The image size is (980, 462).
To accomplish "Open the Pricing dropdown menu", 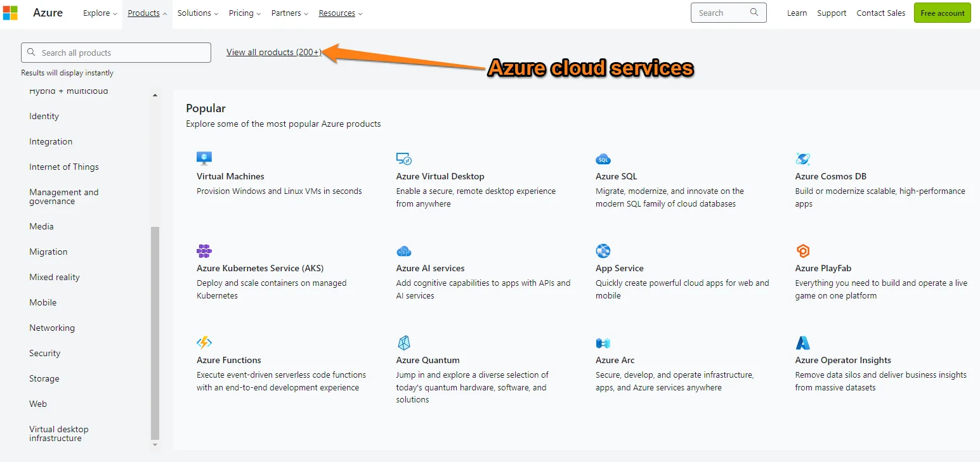I will [245, 13].
